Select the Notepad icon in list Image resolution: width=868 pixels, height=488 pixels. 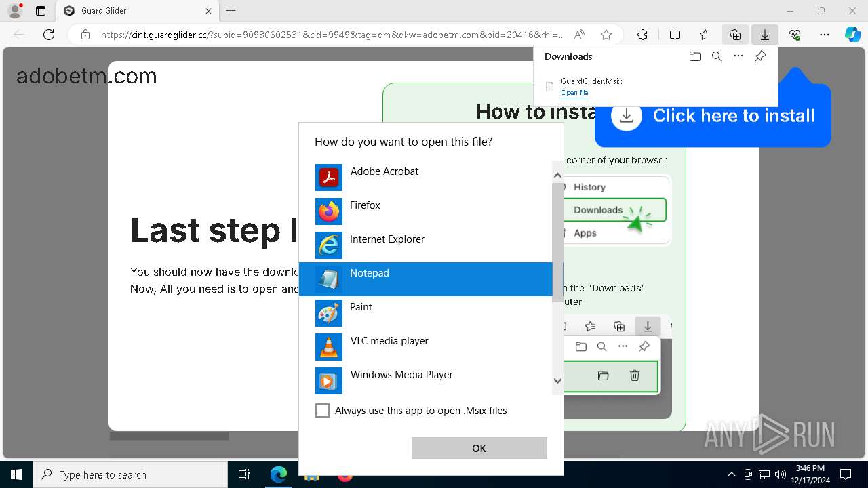coord(329,279)
